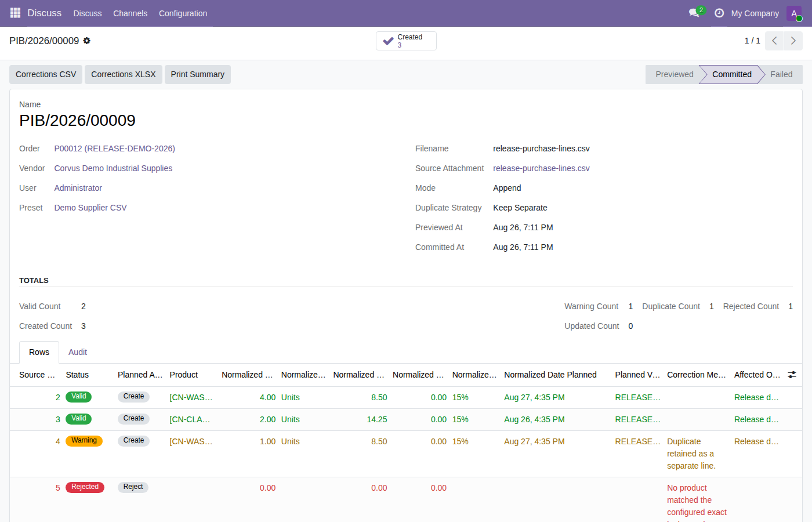Open the Discuss menu item
812x522 pixels.
point(88,13)
